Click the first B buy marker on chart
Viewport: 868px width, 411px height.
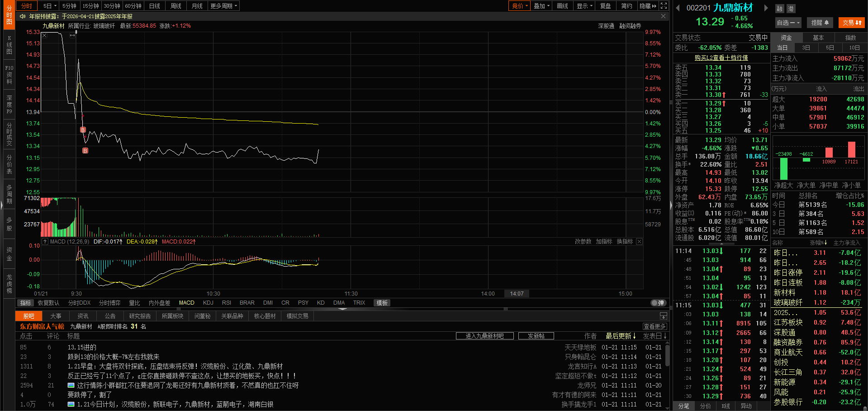(x=83, y=130)
